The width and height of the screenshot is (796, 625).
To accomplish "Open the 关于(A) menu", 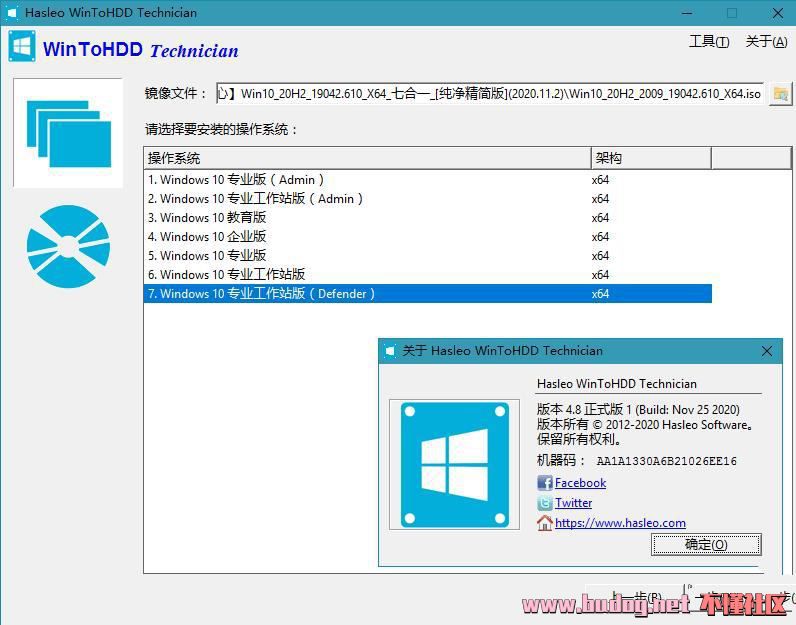I will click(767, 42).
